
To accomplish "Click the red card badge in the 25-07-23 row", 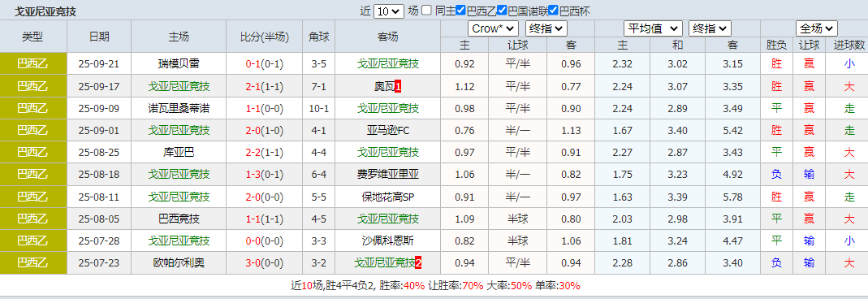I will (x=418, y=263).
